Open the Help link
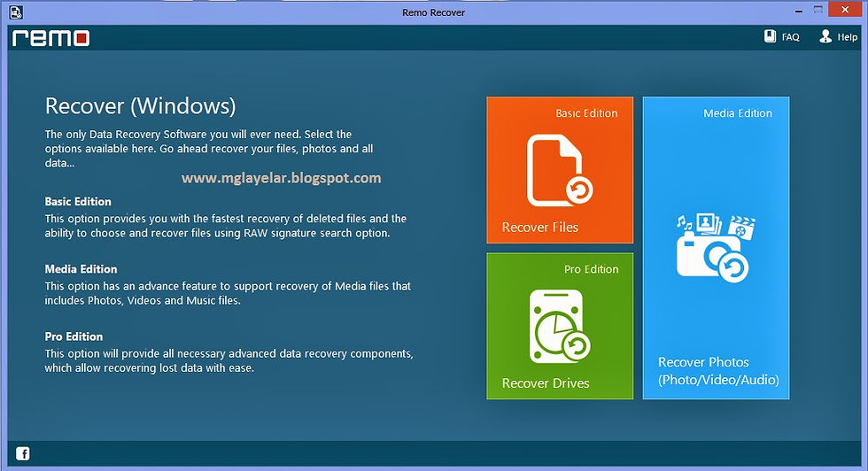The image size is (868, 471). point(848,37)
